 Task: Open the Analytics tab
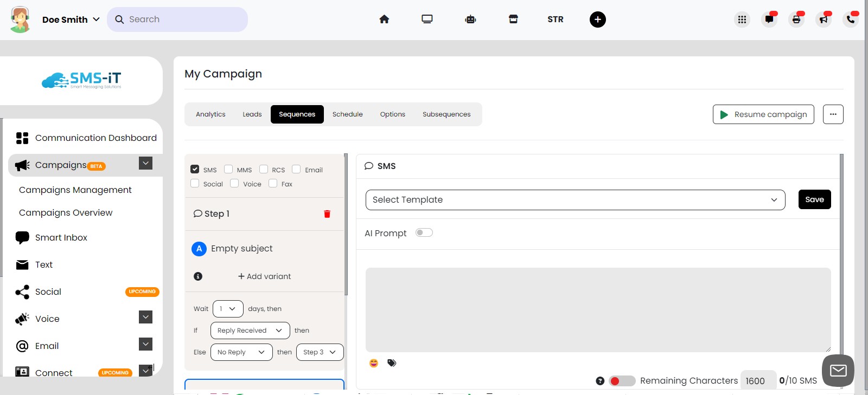click(x=210, y=114)
